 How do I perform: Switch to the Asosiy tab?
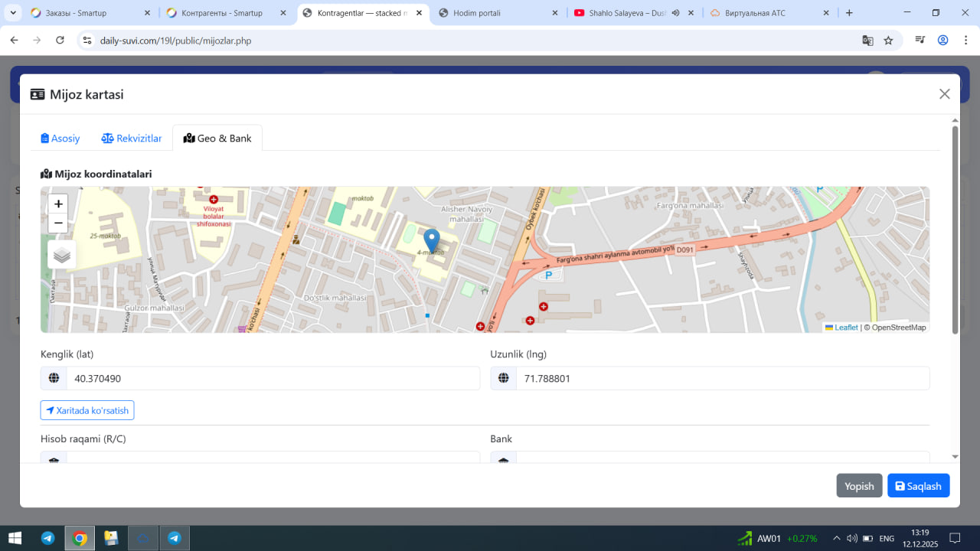(x=60, y=139)
